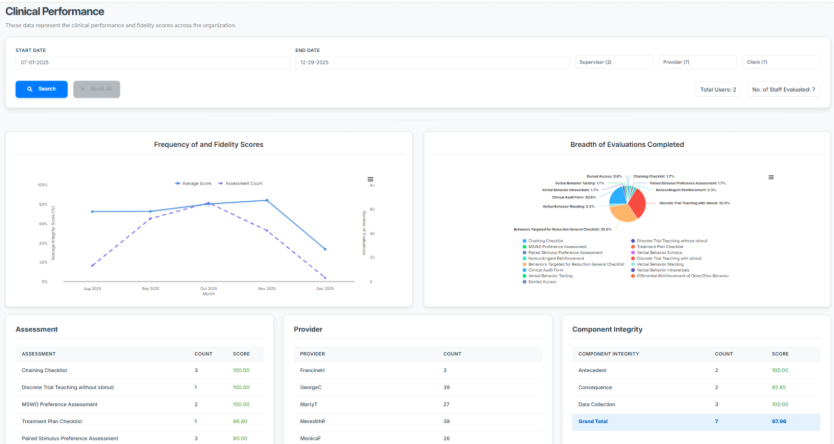The height and width of the screenshot is (444, 834).
Task: Click the Dec 2025 Average Score data point
Action: 325,249
